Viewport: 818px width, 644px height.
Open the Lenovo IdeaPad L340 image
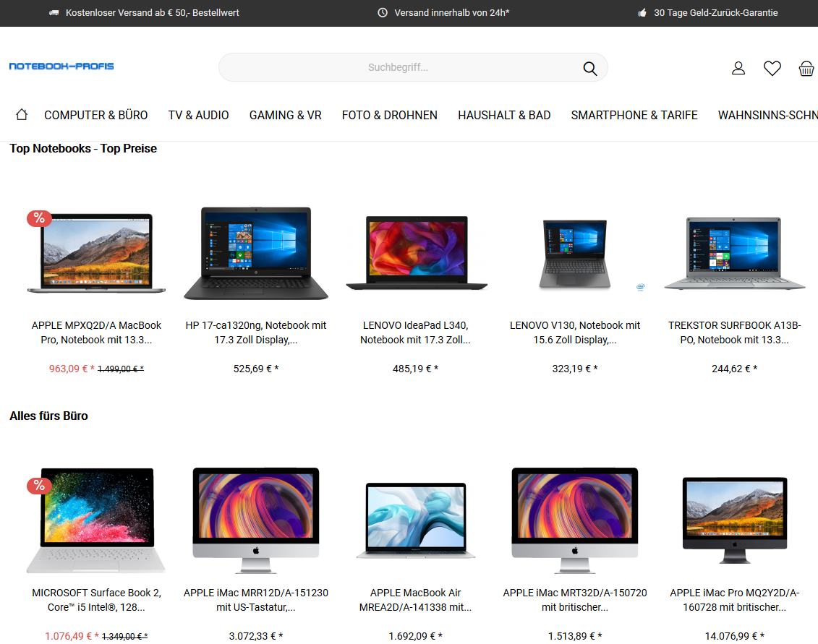(x=416, y=253)
